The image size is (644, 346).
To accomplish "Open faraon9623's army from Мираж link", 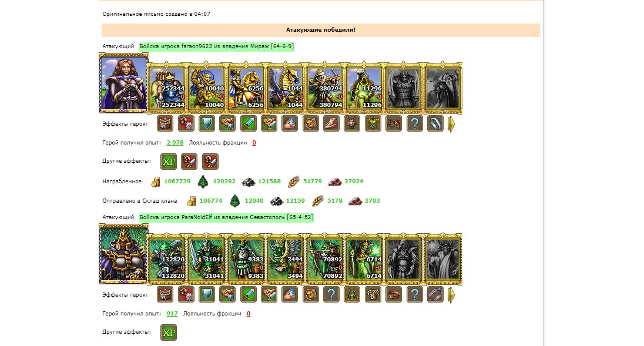I will pyautogui.click(x=216, y=46).
